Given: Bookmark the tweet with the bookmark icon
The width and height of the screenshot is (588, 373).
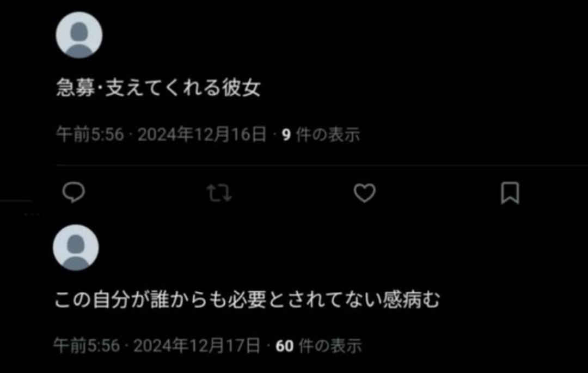Looking at the screenshot, I should click(x=510, y=193).
